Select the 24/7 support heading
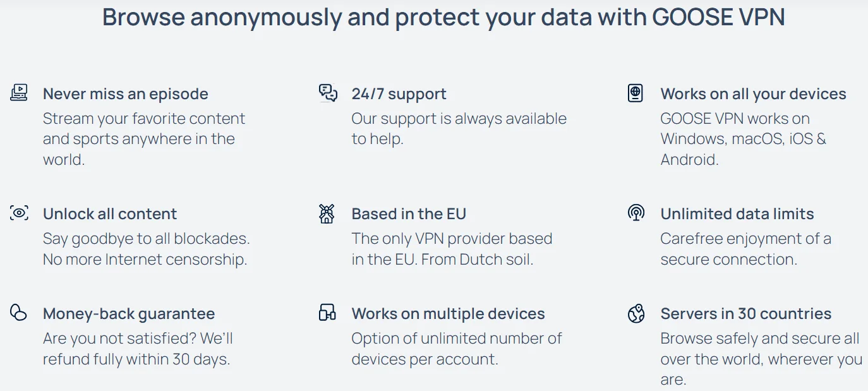The width and height of the screenshot is (868, 391). (399, 94)
